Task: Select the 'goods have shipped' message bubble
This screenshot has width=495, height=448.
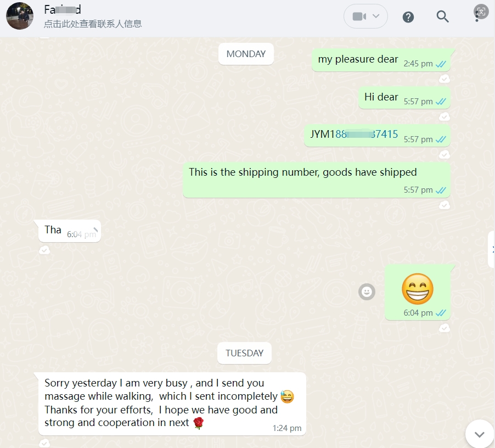Action: coord(317,180)
